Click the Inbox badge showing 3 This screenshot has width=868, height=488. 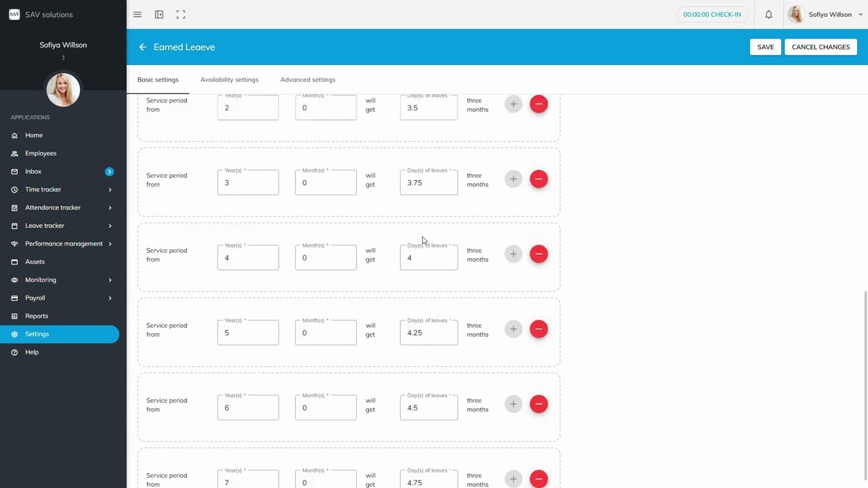[109, 171]
